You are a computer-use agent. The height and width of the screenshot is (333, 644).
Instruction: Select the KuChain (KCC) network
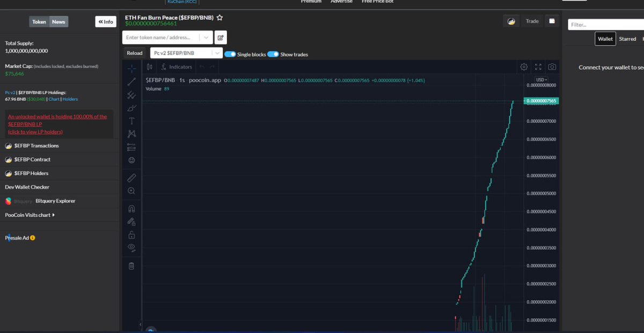[x=182, y=2]
